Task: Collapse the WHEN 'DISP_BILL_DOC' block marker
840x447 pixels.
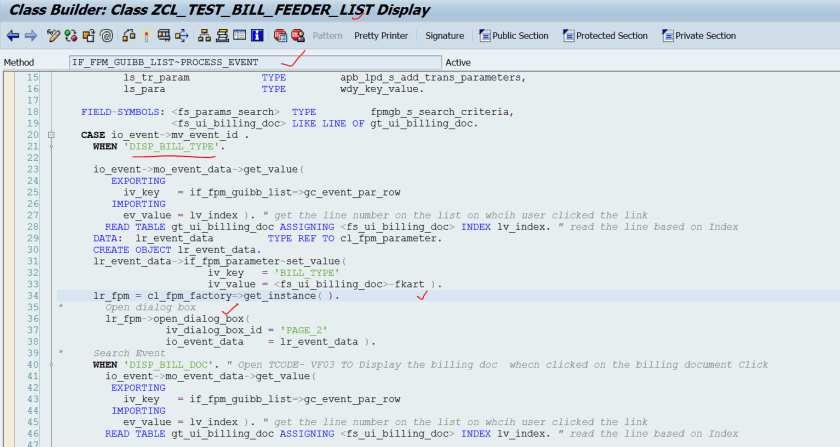Action: (x=51, y=365)
